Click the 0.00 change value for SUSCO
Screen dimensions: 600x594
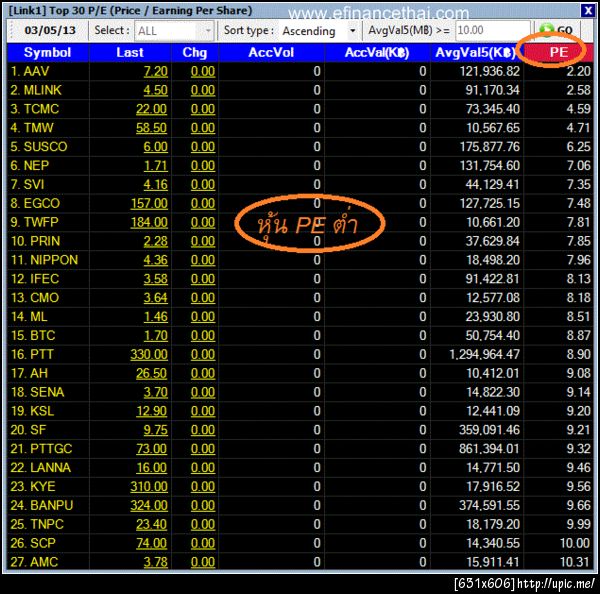click(x=203, y=147)
